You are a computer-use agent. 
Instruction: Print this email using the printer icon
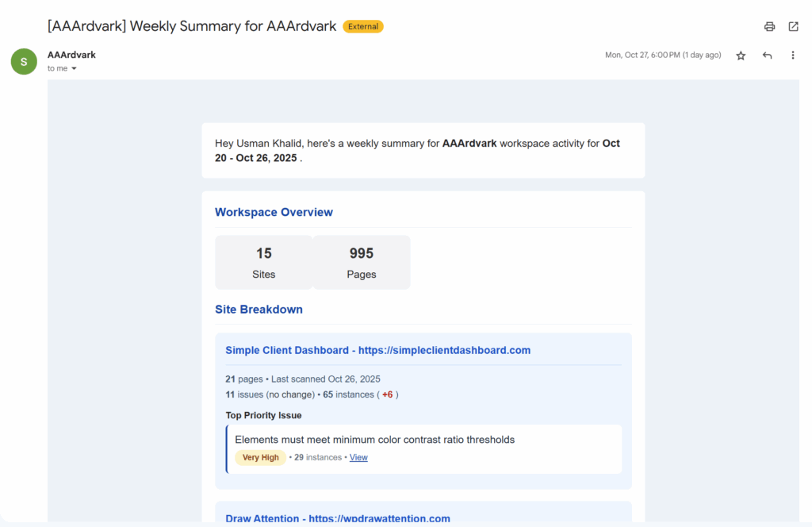[x=769, y=26]
